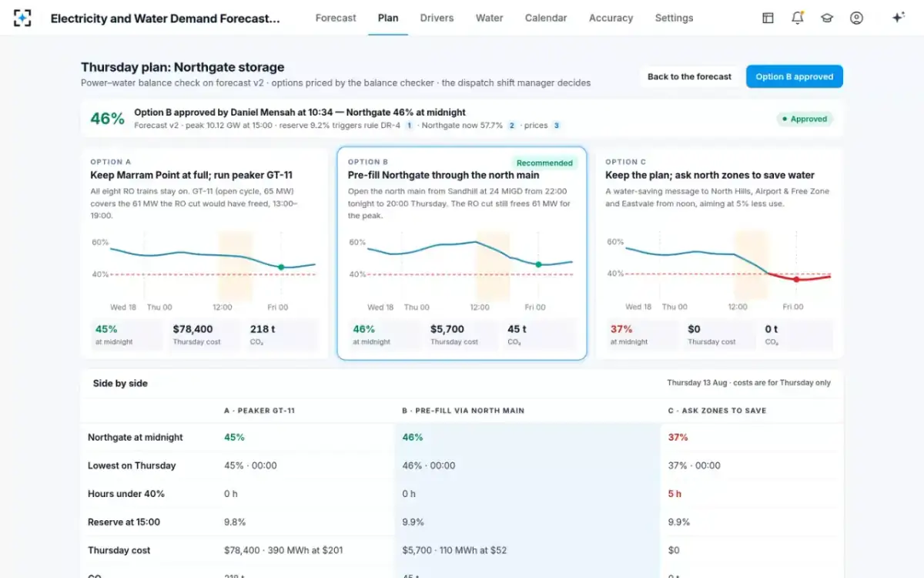Open the user account icon
924x578 pixels.
pos(856,18)
